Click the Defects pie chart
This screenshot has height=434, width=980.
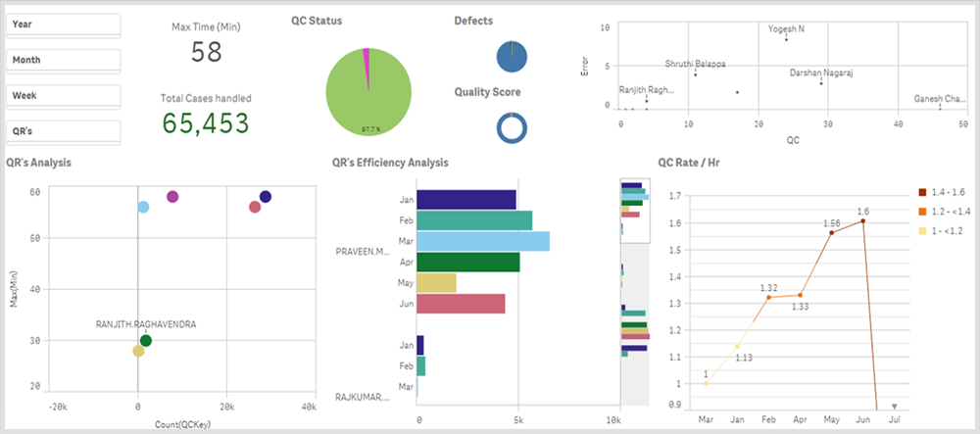(513, 56)
